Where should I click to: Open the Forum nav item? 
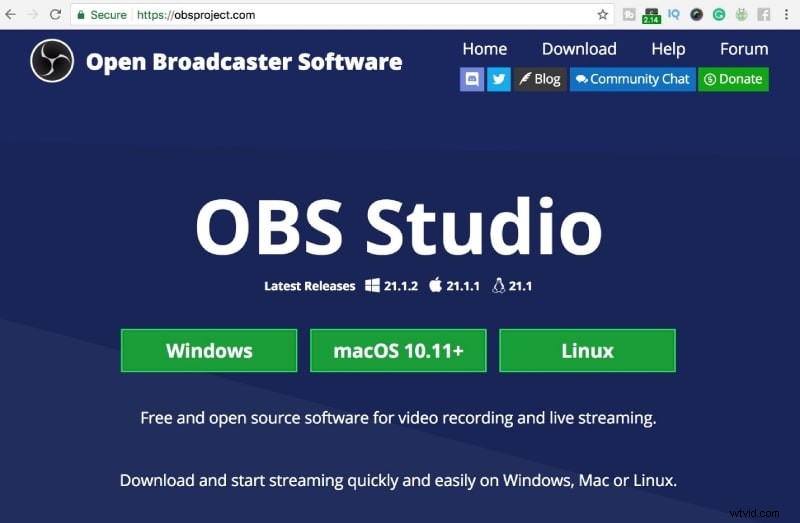pyautogui.click(x=744, y=49)
